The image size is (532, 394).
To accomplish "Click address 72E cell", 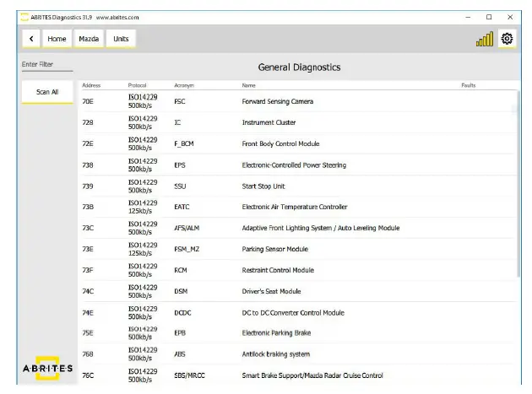I will (x=88, y=143).
